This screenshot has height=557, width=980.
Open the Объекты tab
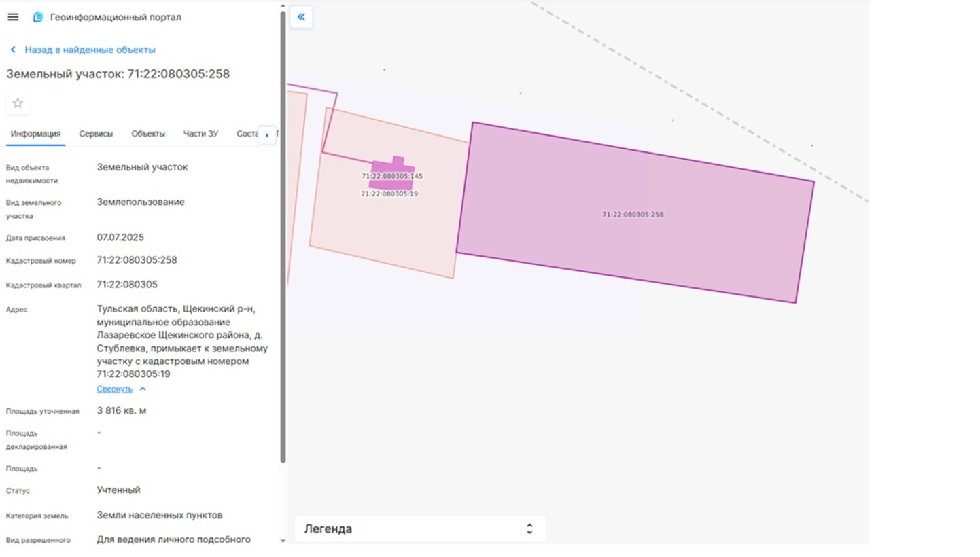tap(148, 134)
